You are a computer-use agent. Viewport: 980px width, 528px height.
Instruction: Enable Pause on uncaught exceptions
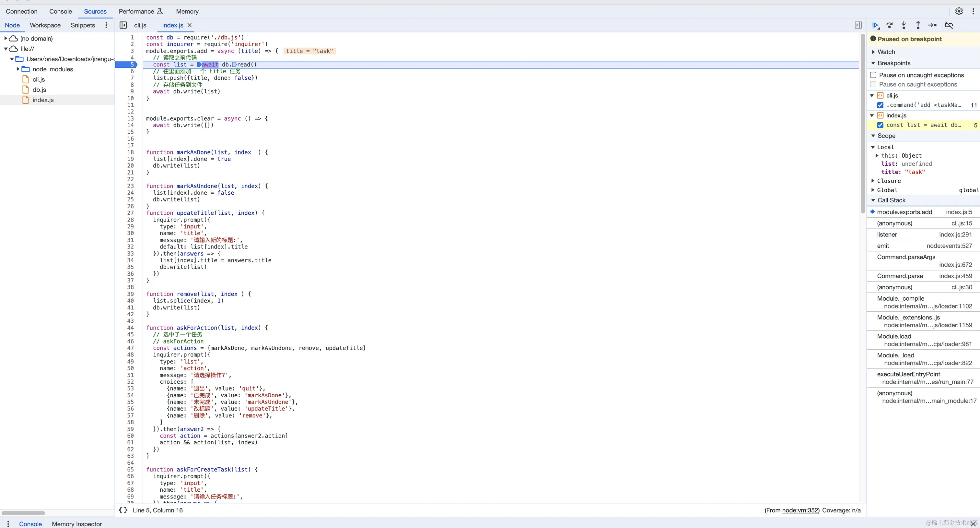click(873, 75)
